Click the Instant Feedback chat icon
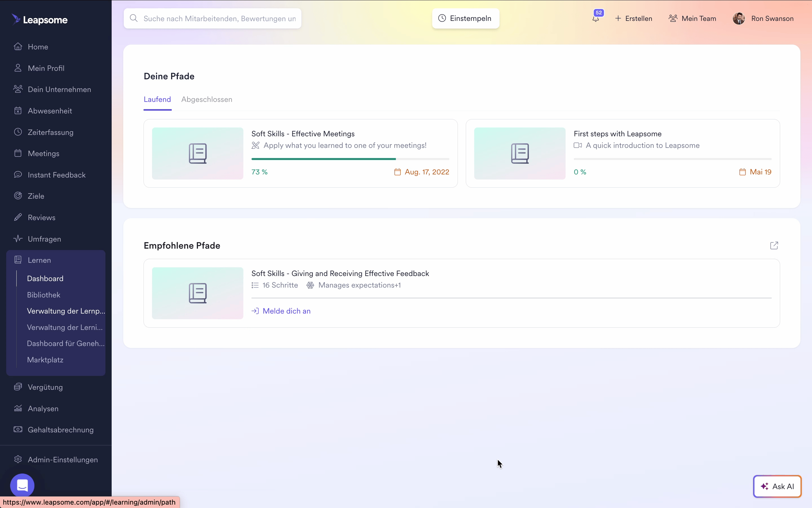The width and height of the screenshot is (812, 508). pyautogui.click(x=18, y=175)
